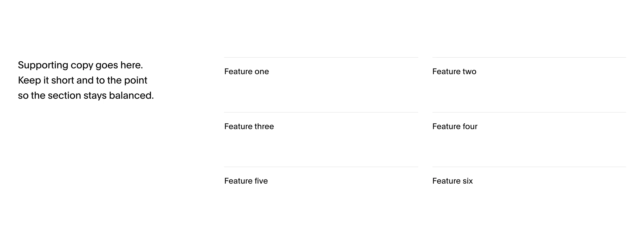The image size is (644, 243).
Task: Select the Feature four heading
Action: (x=455, y=127)
